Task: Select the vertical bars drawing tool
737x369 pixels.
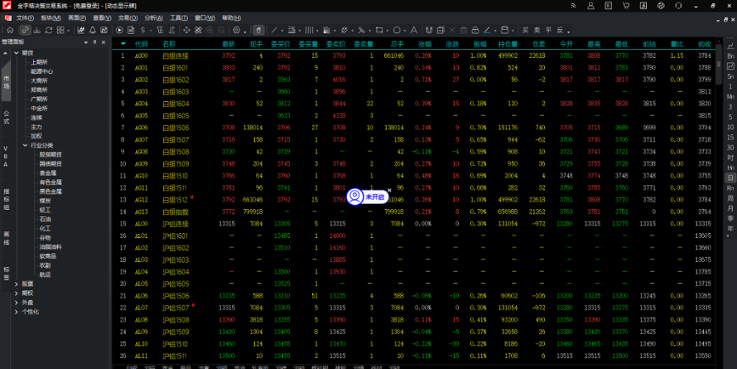Action: coord(309,30)
